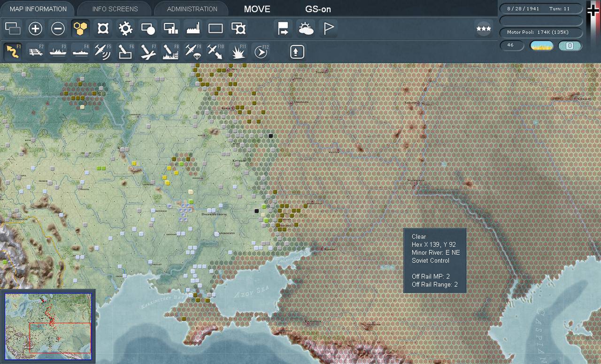This screenshot has width=601, height=364.
Task: Select F8 bomb city mode icon
Action: pos(170,51)
